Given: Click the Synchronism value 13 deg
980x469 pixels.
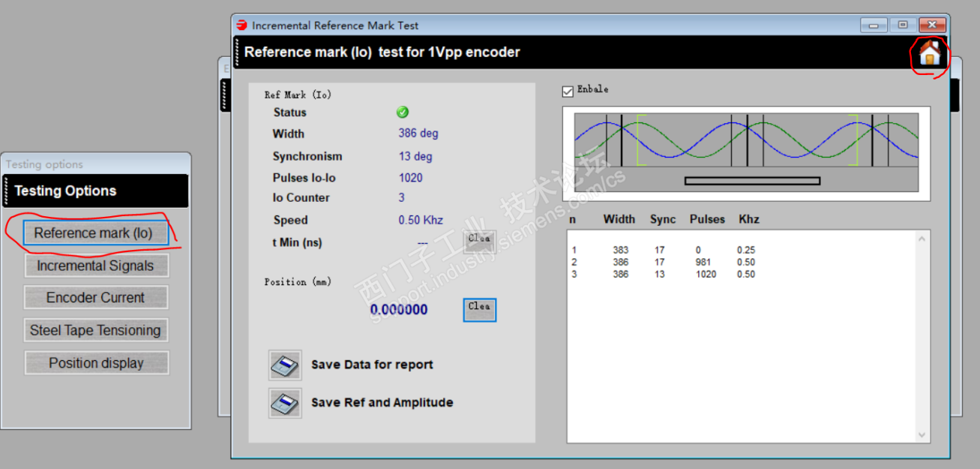Looking at the screenshot, I should [x=415, y=156].
